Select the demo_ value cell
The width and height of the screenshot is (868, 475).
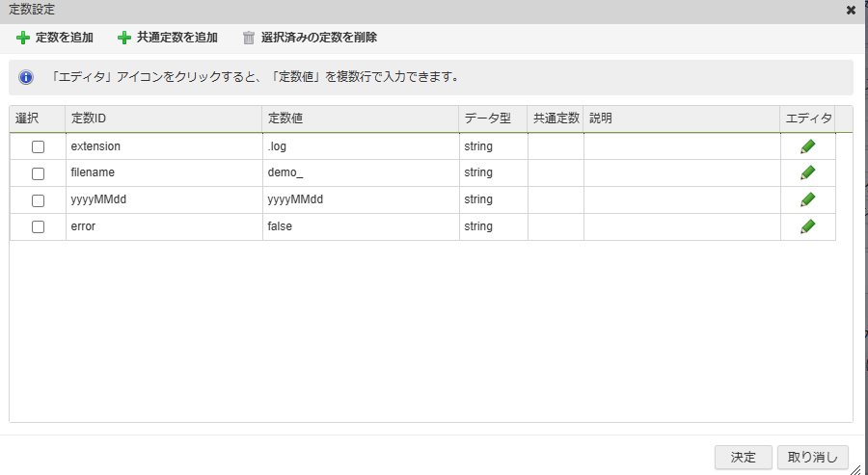click(x=360, y=173)
